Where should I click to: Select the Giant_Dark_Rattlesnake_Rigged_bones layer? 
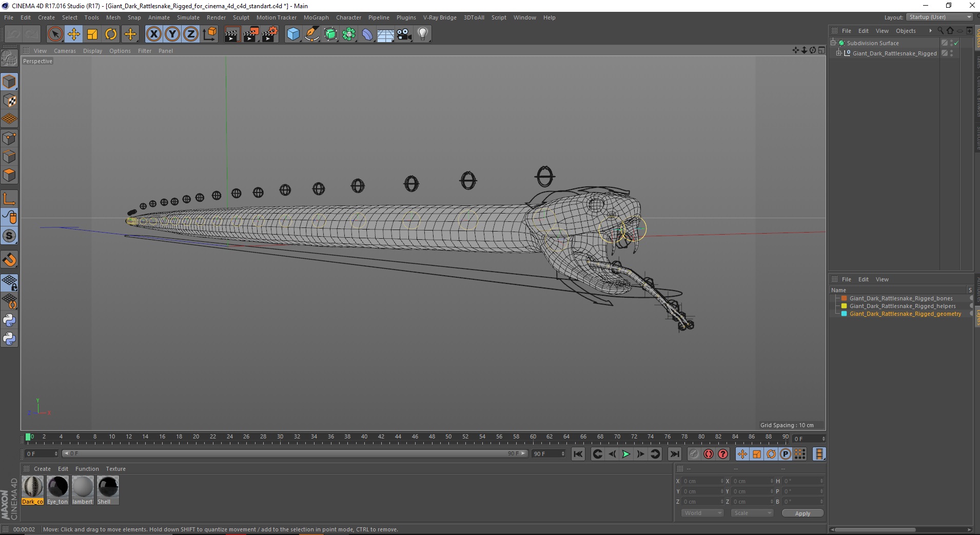[900, 298]
